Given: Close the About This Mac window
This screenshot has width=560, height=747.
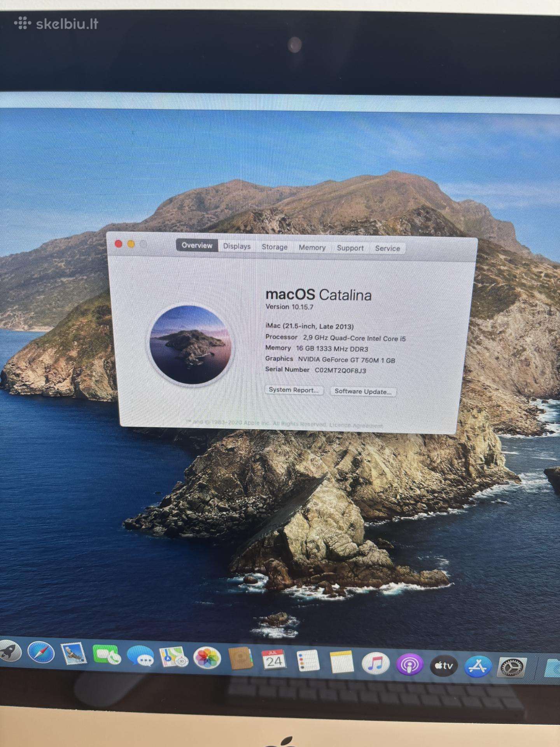Looking at the screenshot, I should (119, 244).
